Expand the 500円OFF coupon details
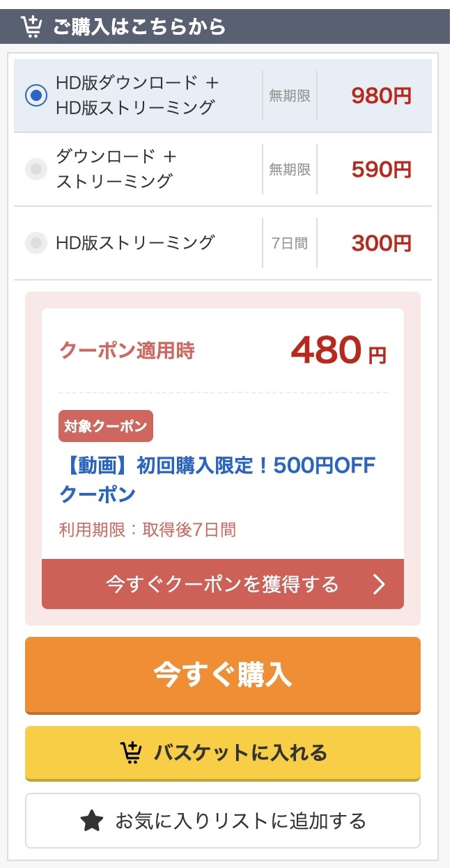452x868 pixels. click(x=216, y=477)
